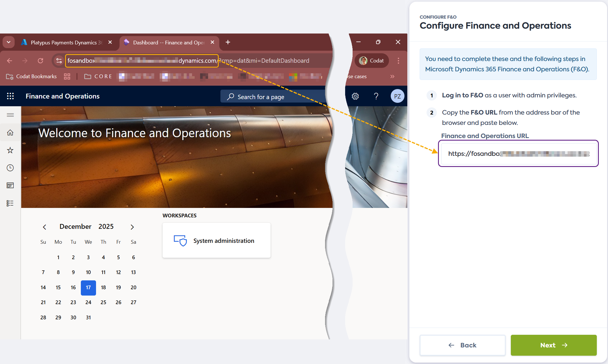The height and width of the screenshot is (364, 608).
Task: Open Favorites star icon in sidebar
Action: 10,150
